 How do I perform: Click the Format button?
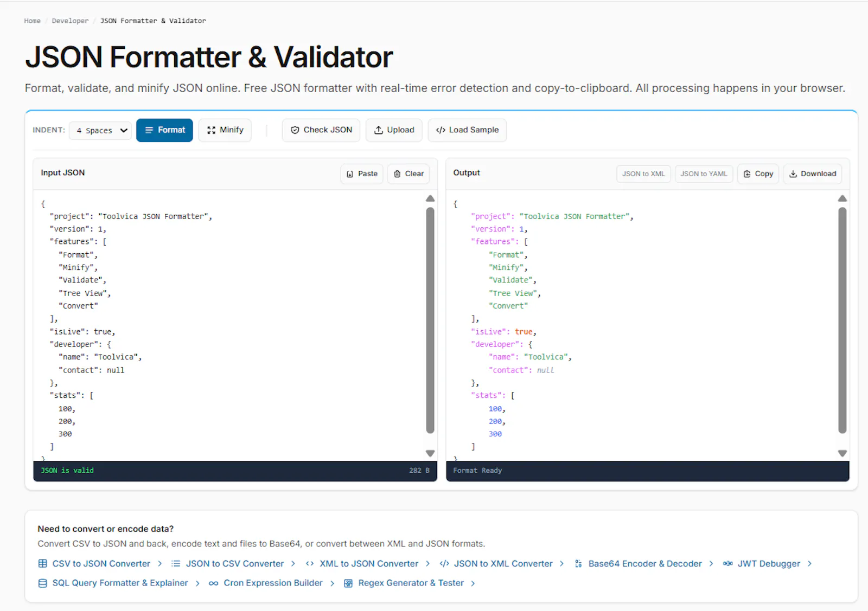(164, 130)
